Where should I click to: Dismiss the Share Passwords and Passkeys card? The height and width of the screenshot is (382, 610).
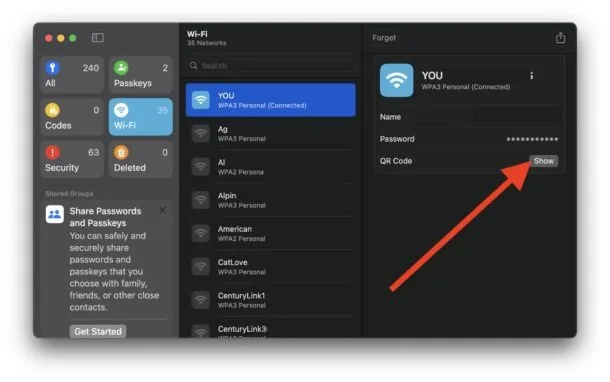[x=163, y=210]
